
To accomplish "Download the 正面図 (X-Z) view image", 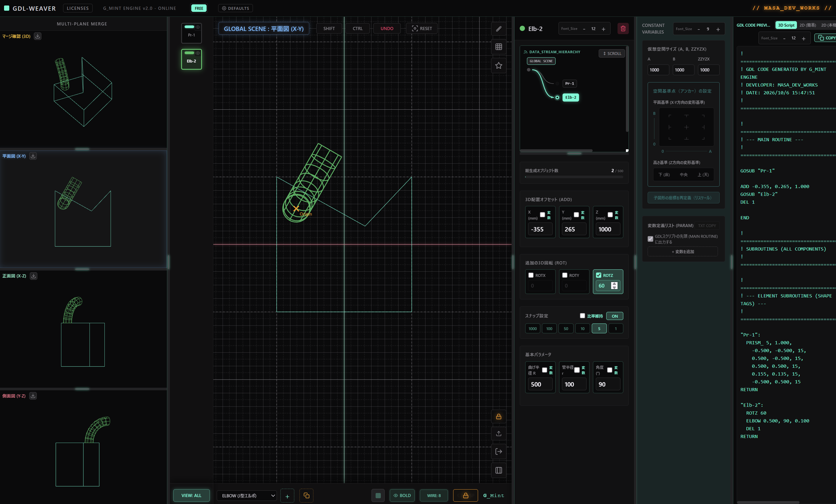I will [x=33, y=276].
